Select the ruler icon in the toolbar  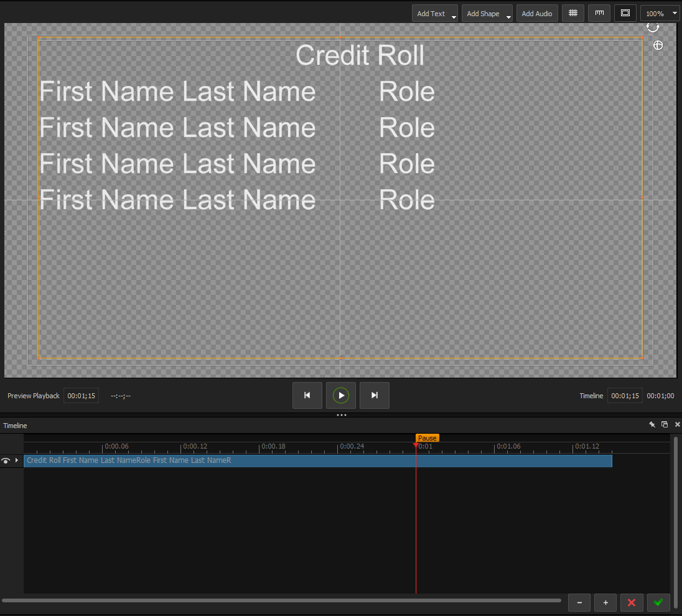point(599,13)
